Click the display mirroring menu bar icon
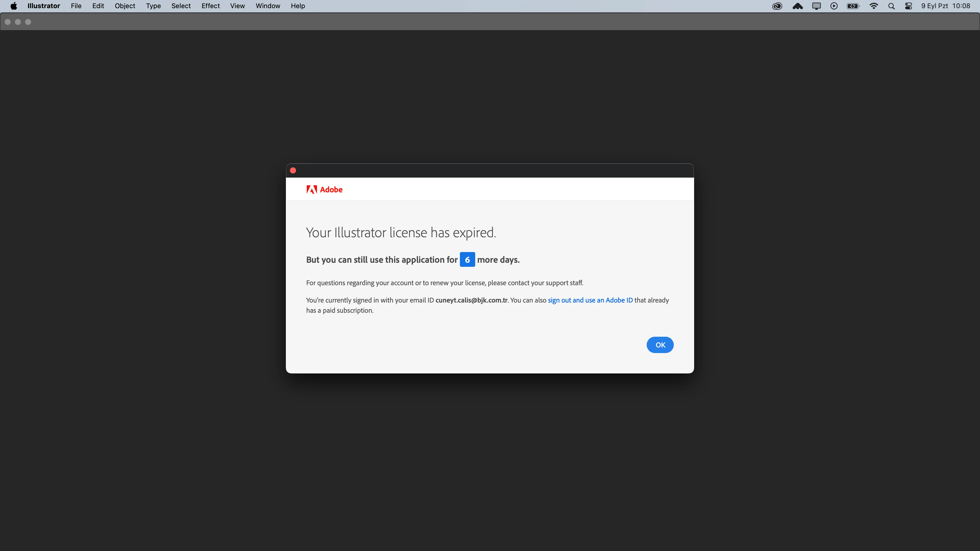This screenshot has width=980, height=551. coord(816,6)
